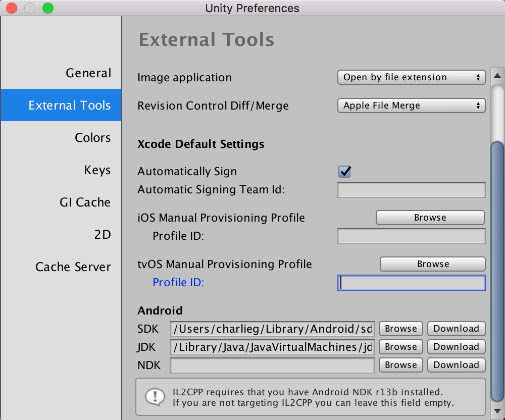
Task: Click the blue tvOS Profile ID label
Action: (178, 283)
